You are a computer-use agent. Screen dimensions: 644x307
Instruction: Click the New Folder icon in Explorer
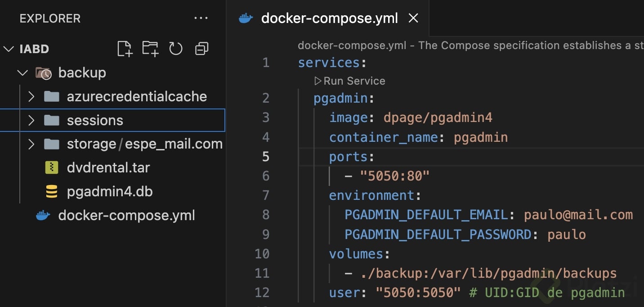coord(150,49)
